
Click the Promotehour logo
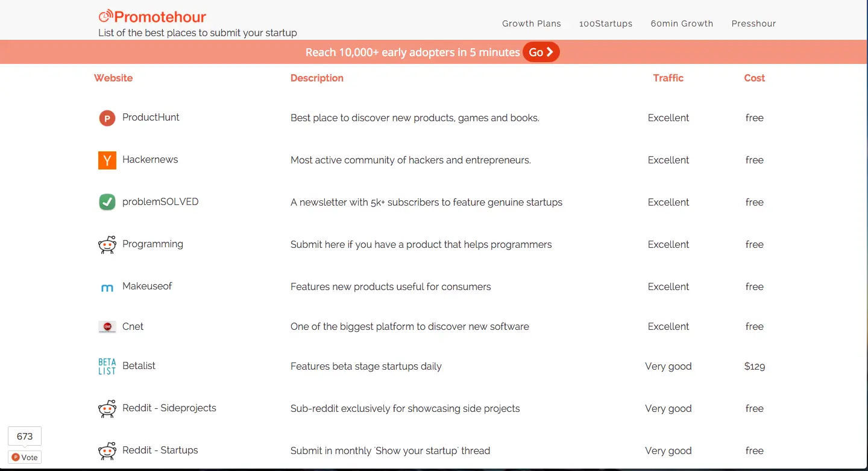coord(153,17)
